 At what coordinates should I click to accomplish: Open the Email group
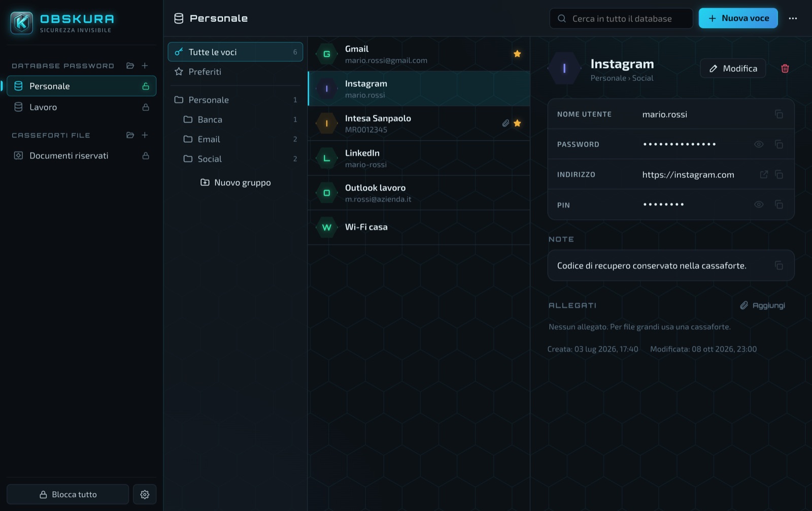235,139
